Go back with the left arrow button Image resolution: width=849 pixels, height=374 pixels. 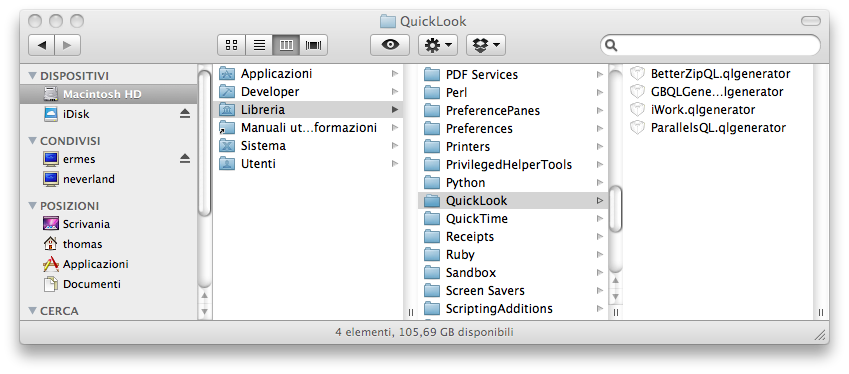click(x=41, y=45)
